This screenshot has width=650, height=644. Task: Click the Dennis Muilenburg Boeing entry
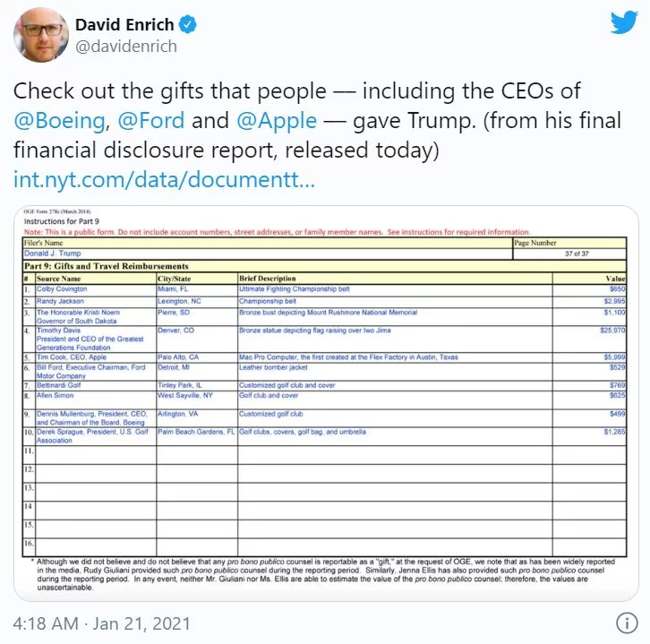91,418
